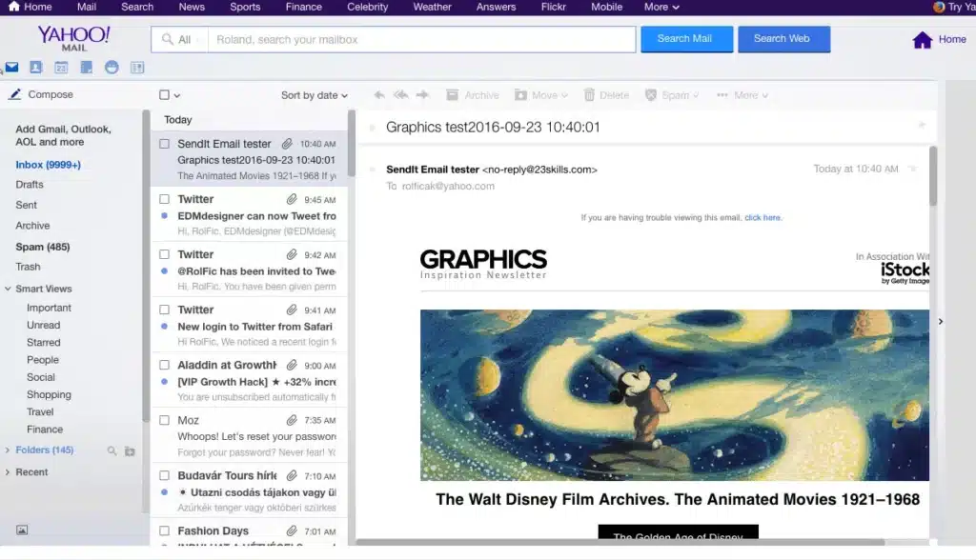This screenshot has height=560, width=976.
Task: Open the Messenger smiley icon
Action: click(x=112, y=67)
